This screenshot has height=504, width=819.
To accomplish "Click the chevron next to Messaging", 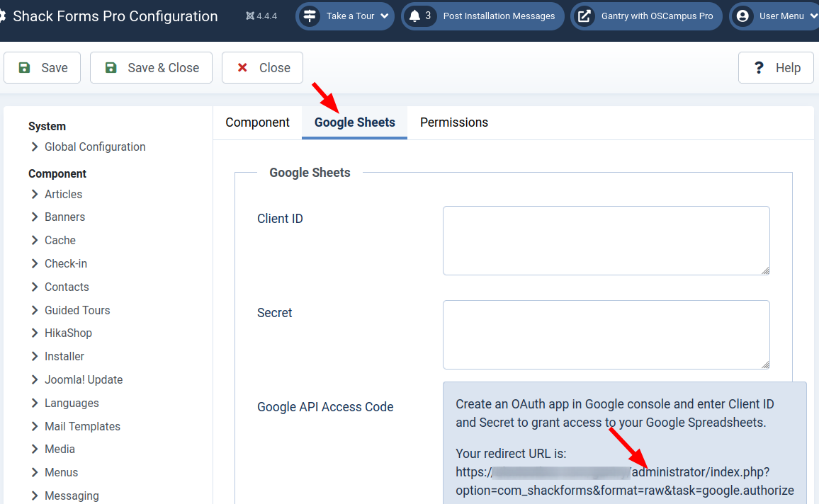I will (35, 496).
